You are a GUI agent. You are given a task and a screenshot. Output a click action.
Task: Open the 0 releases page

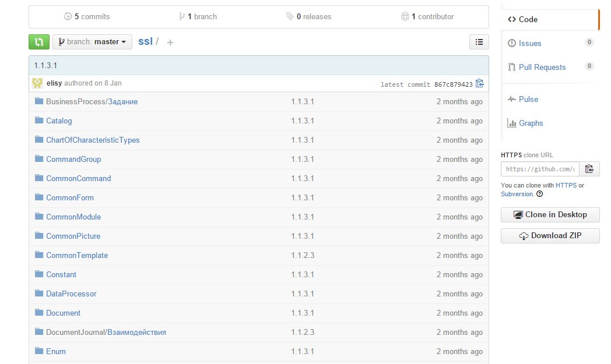pyautogui.click(x=308, y=17)
